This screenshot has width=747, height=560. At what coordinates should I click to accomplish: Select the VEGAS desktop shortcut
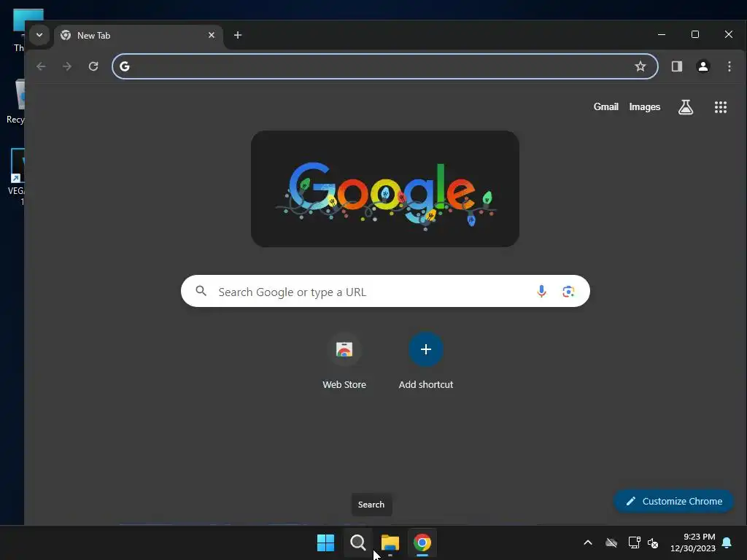[16, 177]
